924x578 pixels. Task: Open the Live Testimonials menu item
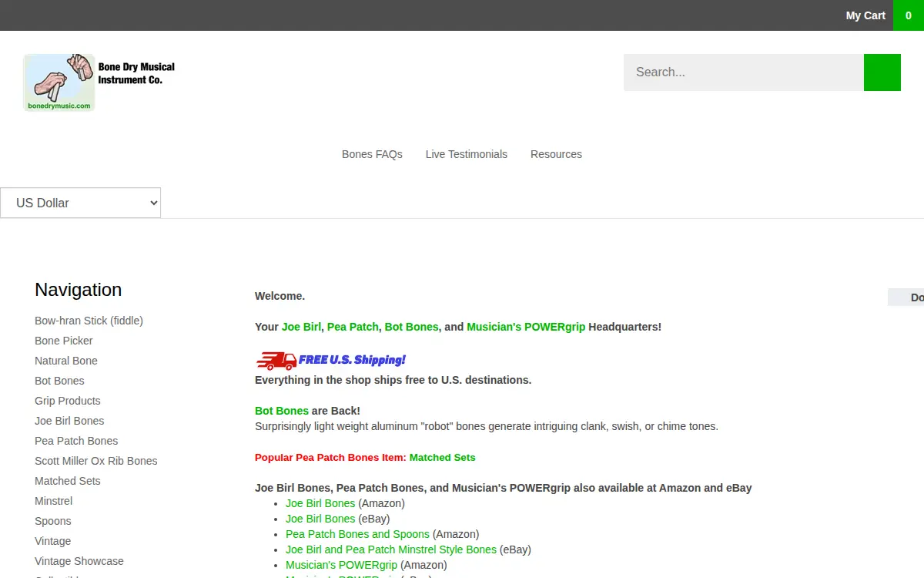click(467, 154)
